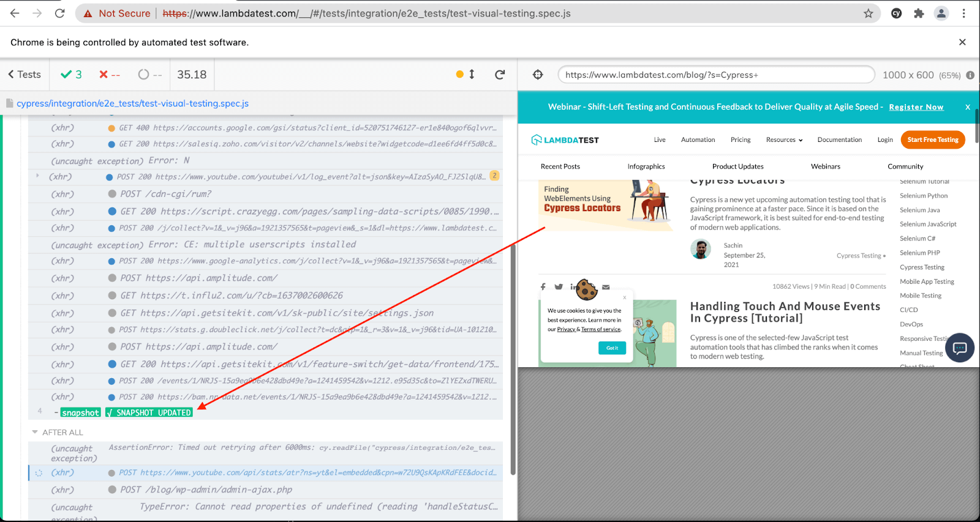The width and height of the screenshot is (980, 522).
Task: Open the Automation nav item
Action: pyautogui.click(x=698, y=140)
